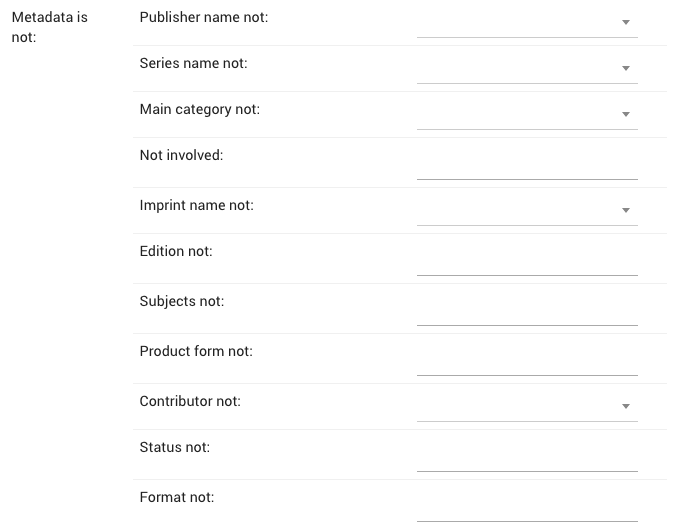The width and height of the screenshot is (681, 526).
Task: Open the Publisher name not dropdown arrow
Action: 625,22
